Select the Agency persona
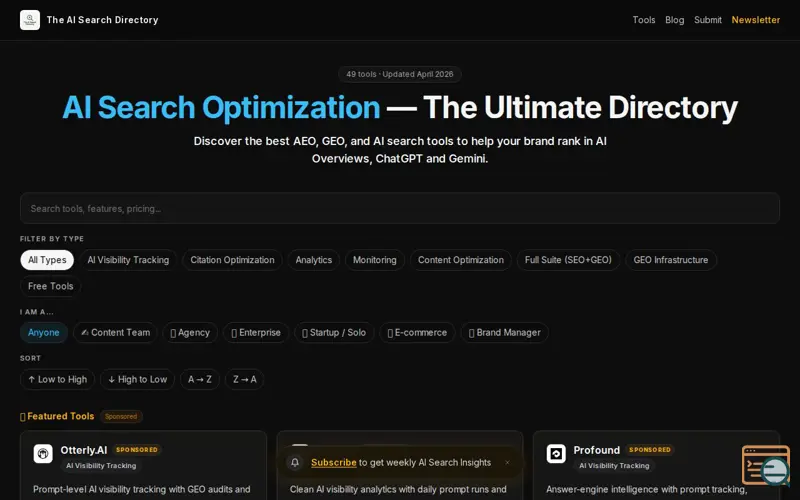The width and height of the screenshot is (800, 500). 190,333
